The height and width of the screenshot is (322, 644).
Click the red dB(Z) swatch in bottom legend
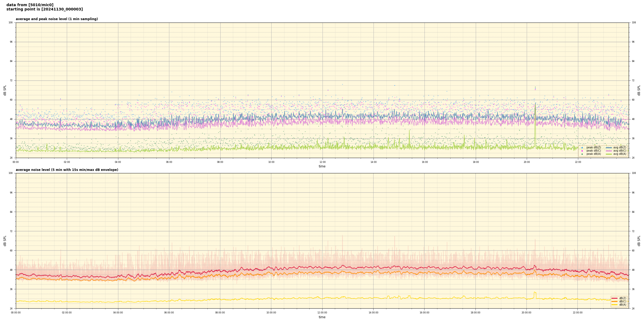tap(614, 298)
